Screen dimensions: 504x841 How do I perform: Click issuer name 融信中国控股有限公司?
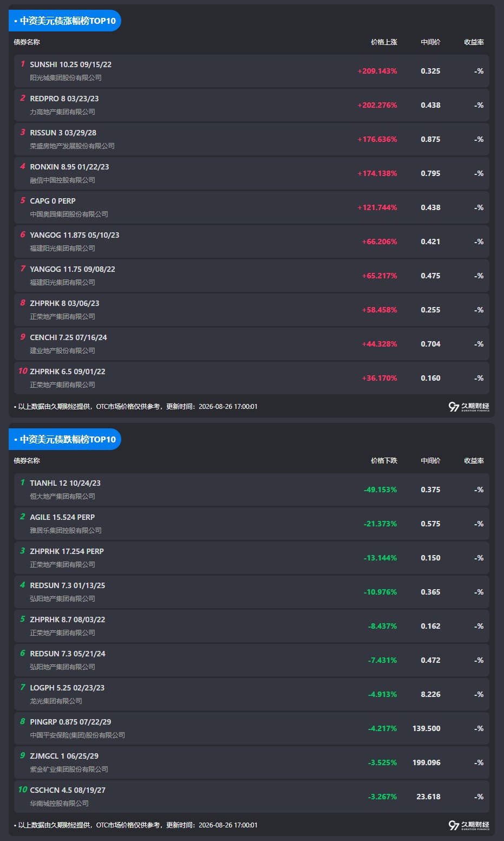pos(62,180)
